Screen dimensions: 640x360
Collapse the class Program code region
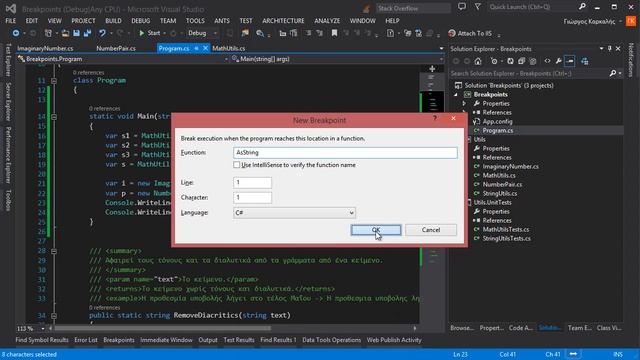[54, 81]
